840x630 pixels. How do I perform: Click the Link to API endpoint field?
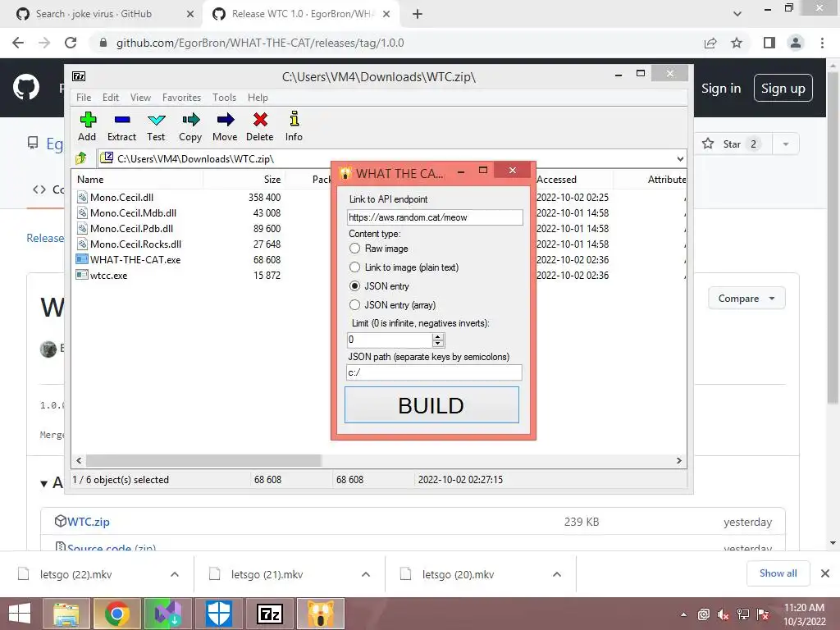click(435, 217)
